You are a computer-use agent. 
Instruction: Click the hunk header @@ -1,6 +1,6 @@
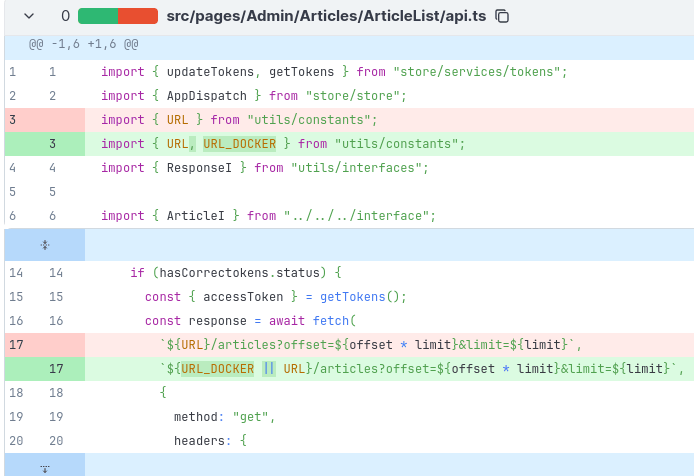[x=84, y=44]
